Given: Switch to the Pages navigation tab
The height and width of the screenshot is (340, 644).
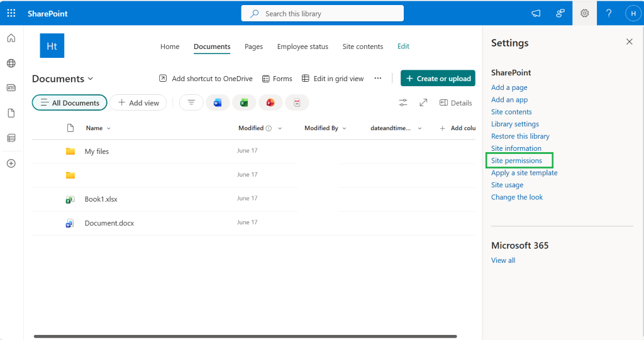Looking at the screenshot, I should tap(253, 47).
